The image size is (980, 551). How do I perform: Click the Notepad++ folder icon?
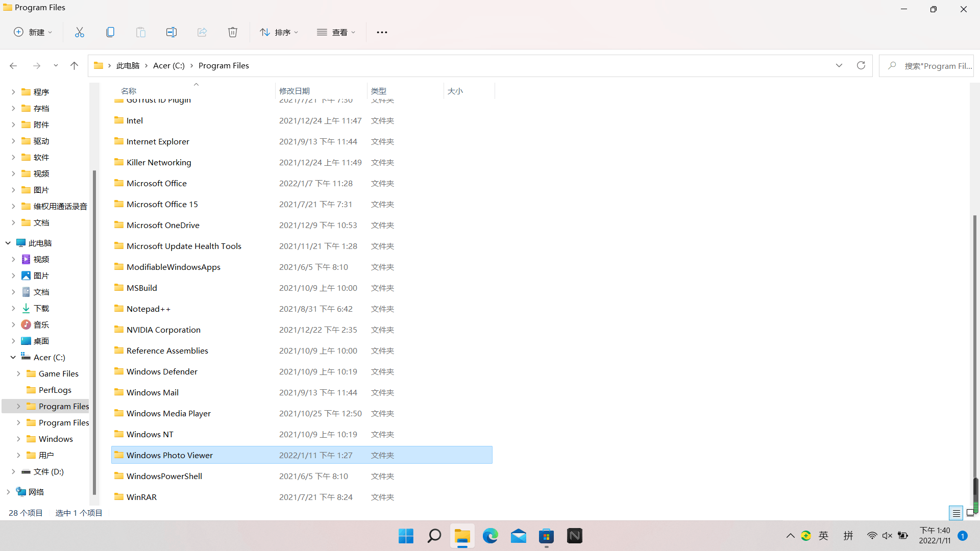point(119,308)
